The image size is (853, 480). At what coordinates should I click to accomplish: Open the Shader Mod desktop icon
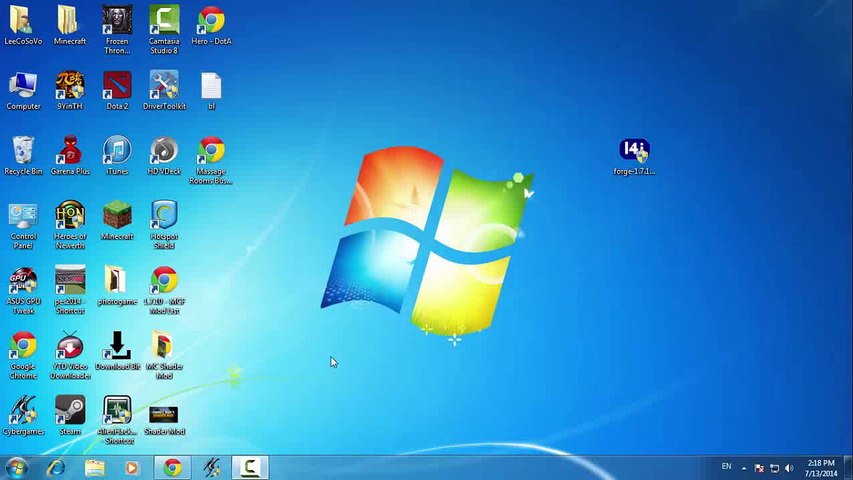click(164, 420)
